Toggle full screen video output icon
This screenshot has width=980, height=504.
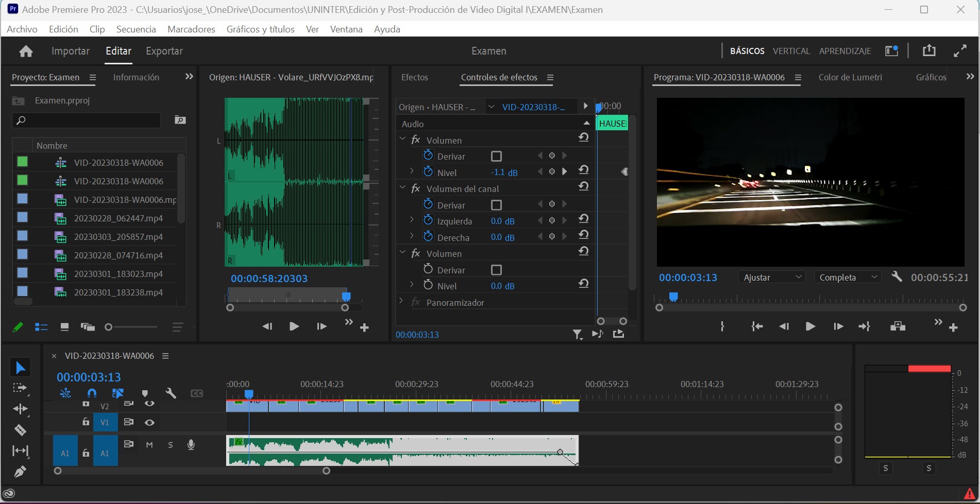pos(960,50)
